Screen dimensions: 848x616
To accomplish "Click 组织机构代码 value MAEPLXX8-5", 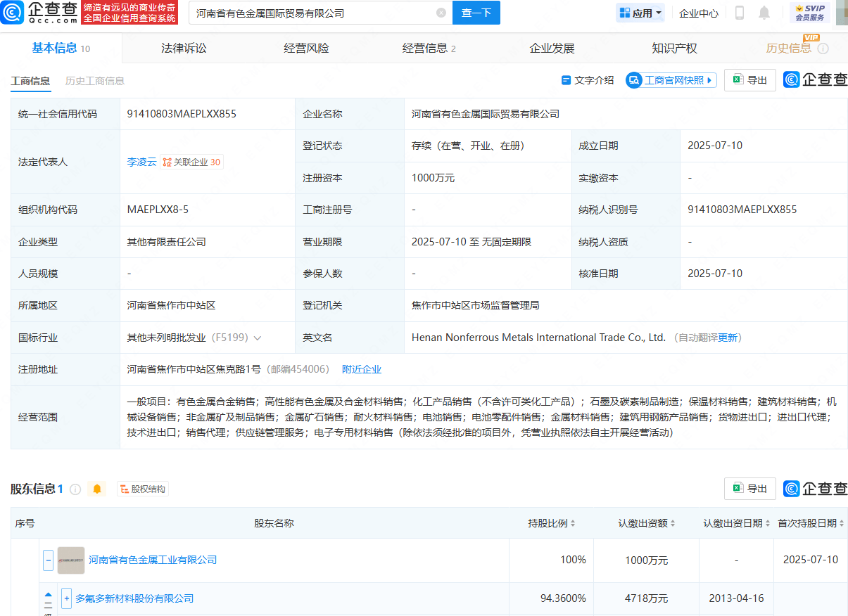I will (158, 210).
